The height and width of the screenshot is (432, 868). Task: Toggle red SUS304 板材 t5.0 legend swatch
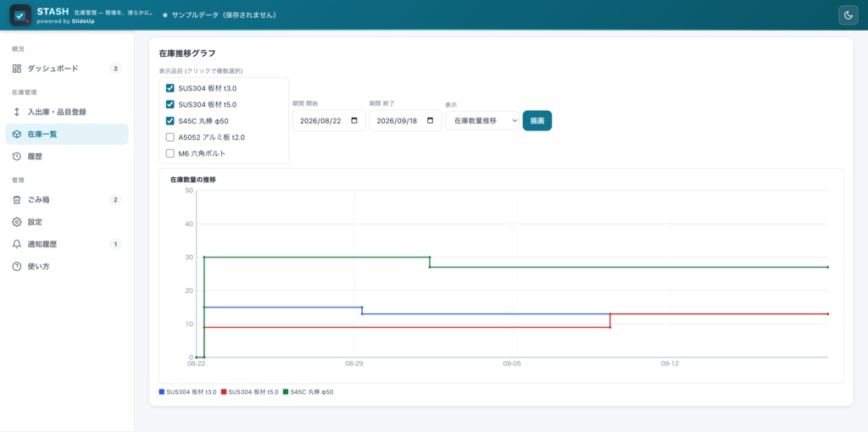(224, 391)
